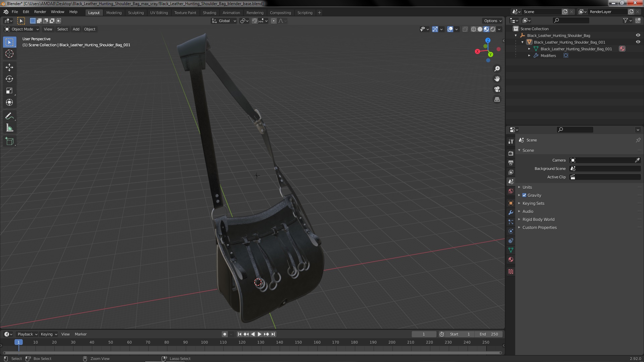Switch to Wireframe viewport shading
644x362 pixels.
click(x=474, y=29)
